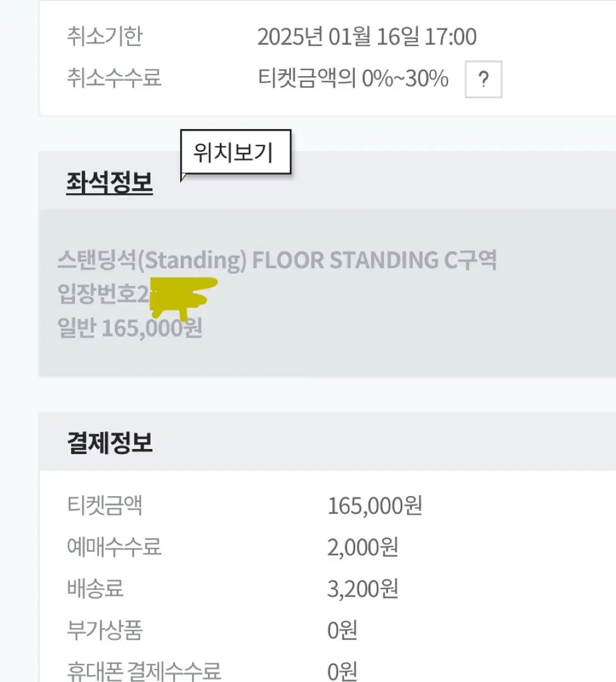Select the 배송료 row label
The height and width of the screenshot is (682, 616).
pyautogui.click(x=95, y=588)
